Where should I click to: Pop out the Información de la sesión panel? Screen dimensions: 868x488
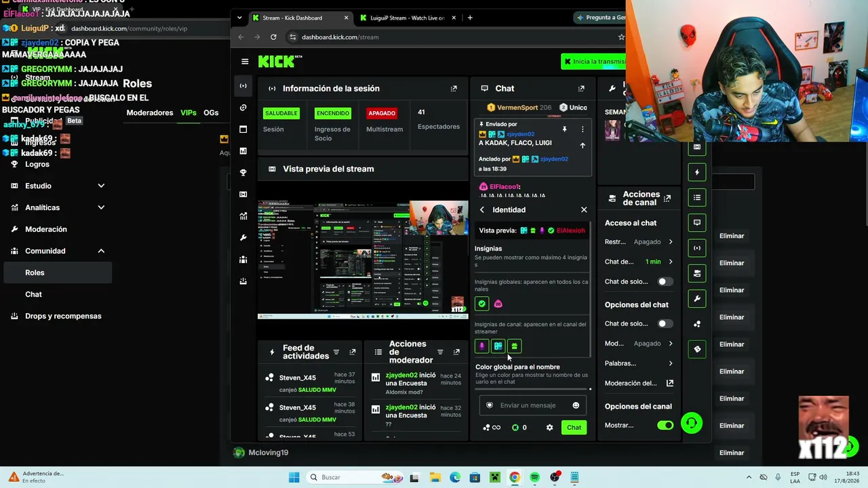point(454,89)
